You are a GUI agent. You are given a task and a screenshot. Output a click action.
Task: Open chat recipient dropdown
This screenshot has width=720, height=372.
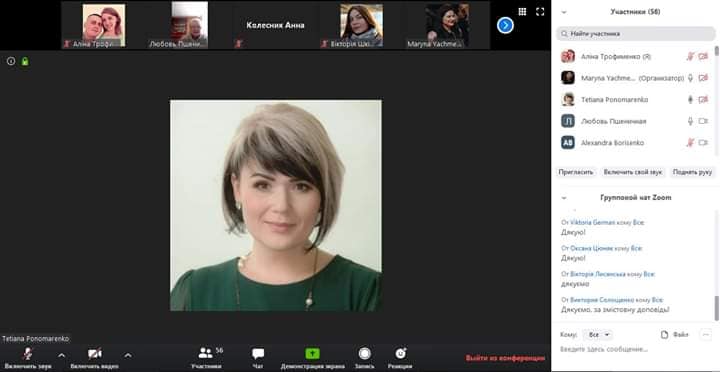pos(597,335)
